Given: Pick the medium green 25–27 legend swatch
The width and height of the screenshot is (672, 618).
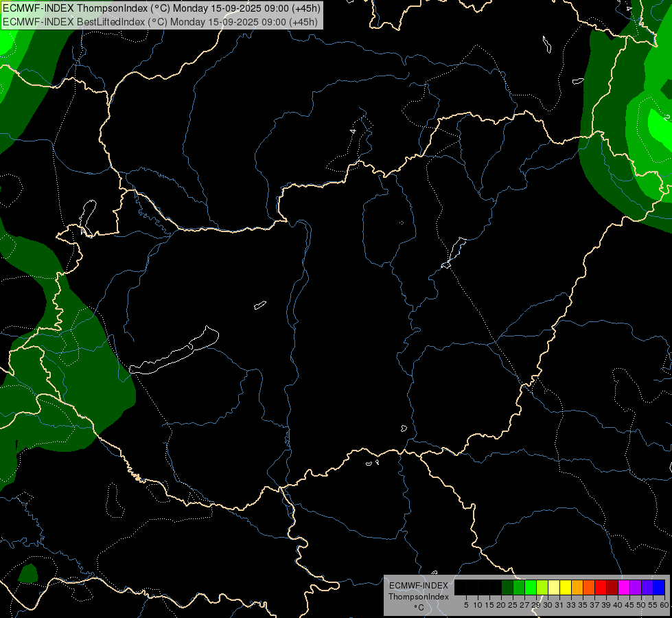Looking at the screenshot, I should click(x=519, y=587).
